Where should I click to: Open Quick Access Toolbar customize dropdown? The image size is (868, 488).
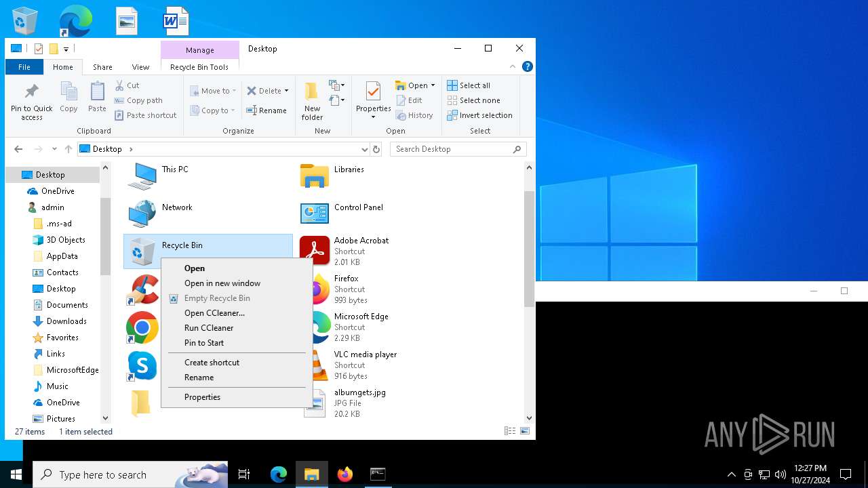tap(66, 49)
